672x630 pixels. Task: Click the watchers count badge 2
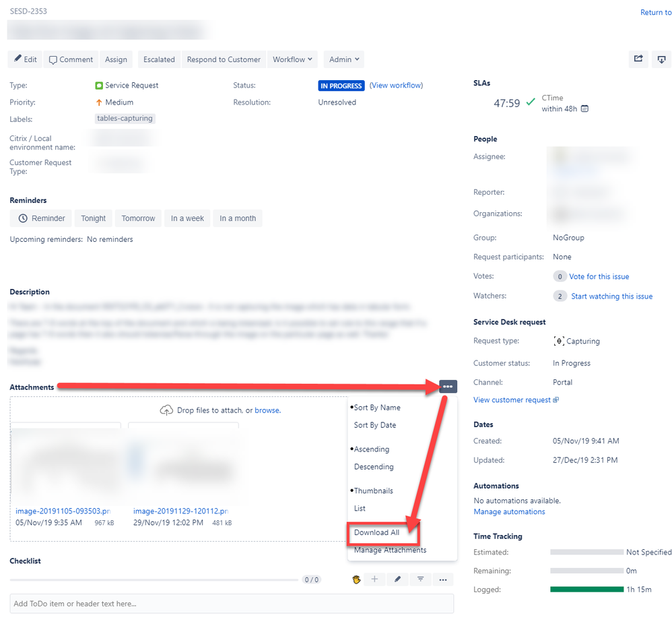[560, 296]
